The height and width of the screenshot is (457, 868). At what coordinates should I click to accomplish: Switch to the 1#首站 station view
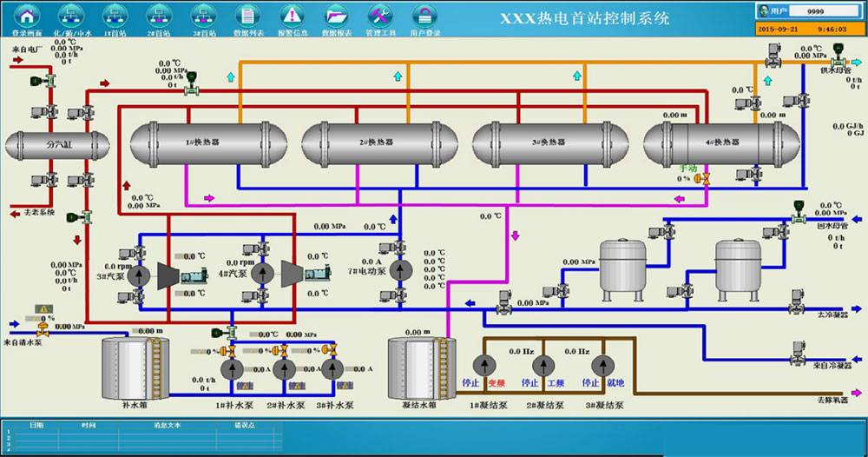tap(115, 16)
